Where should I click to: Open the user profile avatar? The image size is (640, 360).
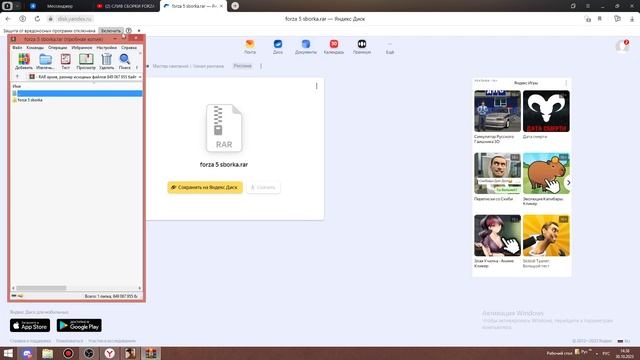click(622, 47)
